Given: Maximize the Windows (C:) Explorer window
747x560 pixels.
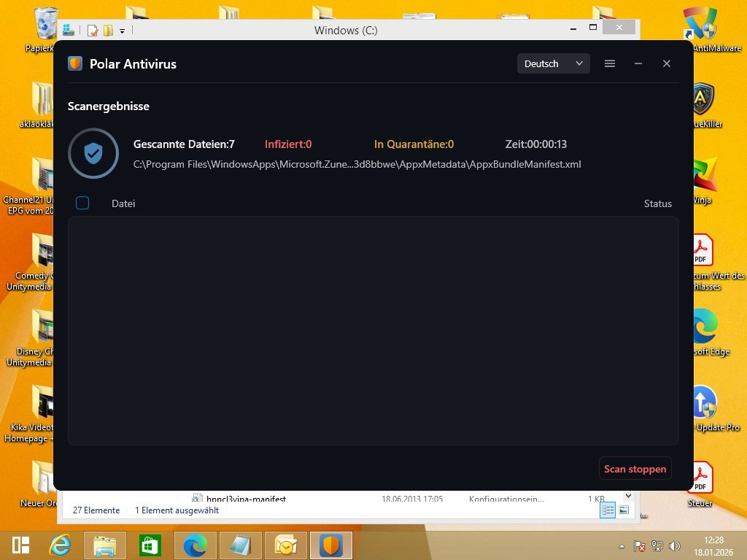Looking at the screenshot, I should point(593,27).
